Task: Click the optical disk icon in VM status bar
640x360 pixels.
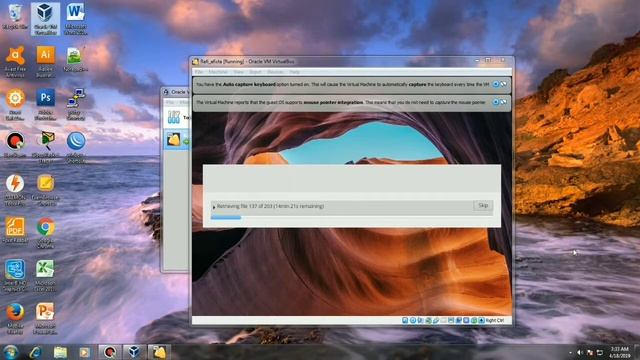Action: coord(413,320)
